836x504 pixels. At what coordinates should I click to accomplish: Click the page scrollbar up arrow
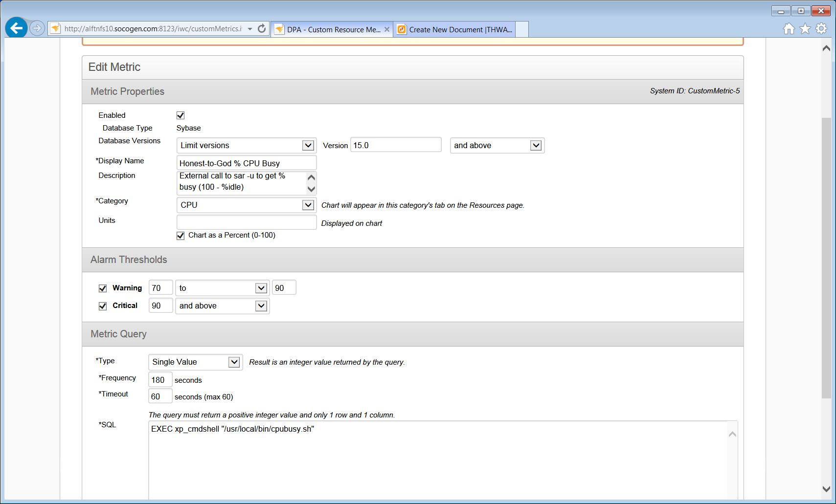coord(826,48)
